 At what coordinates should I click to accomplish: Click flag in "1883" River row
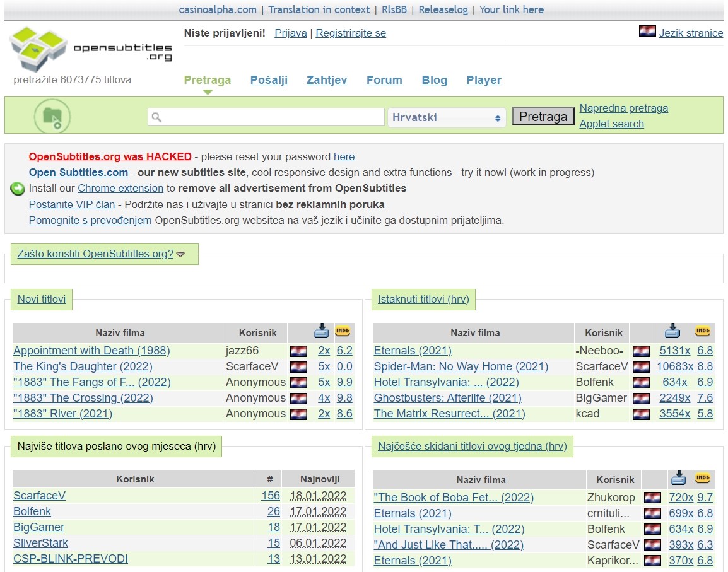point(298,414)
